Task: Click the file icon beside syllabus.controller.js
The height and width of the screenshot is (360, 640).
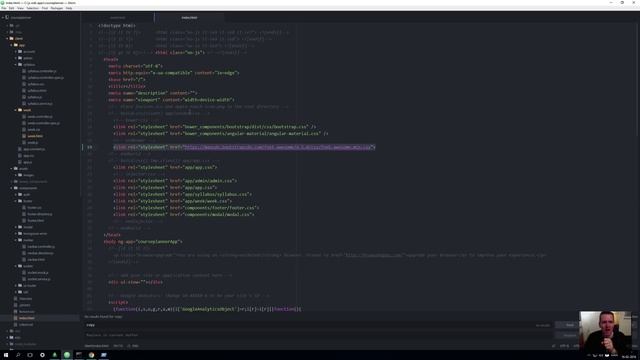Action: (x=24, y=71)
